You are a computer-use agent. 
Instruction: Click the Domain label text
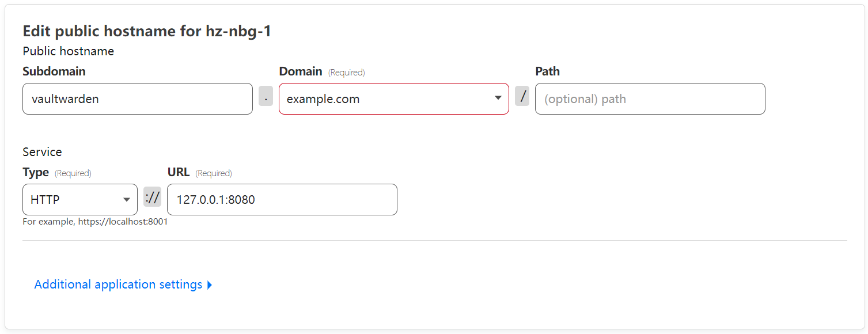301,71
